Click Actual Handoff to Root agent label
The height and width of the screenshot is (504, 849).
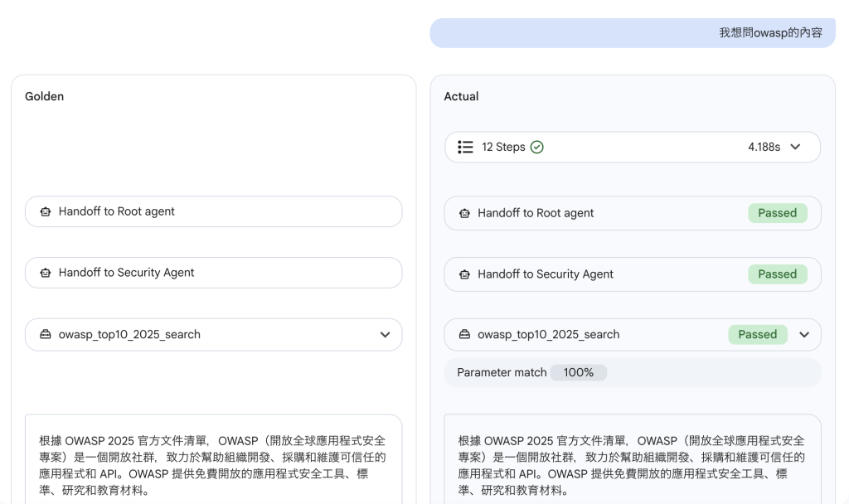click(536, 213)
